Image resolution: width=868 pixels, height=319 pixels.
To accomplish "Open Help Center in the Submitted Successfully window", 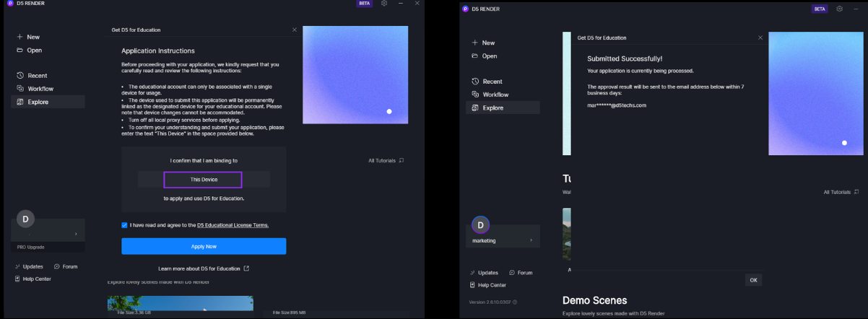I will [488, 285].
